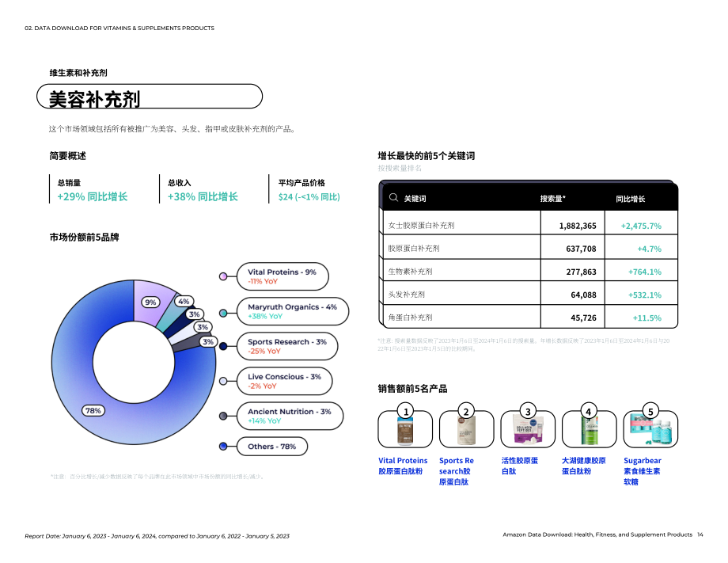The height and width of the screenshot is (563, 728).
Task: Click the Others legend color dot
Action: (x=223, y=447)
